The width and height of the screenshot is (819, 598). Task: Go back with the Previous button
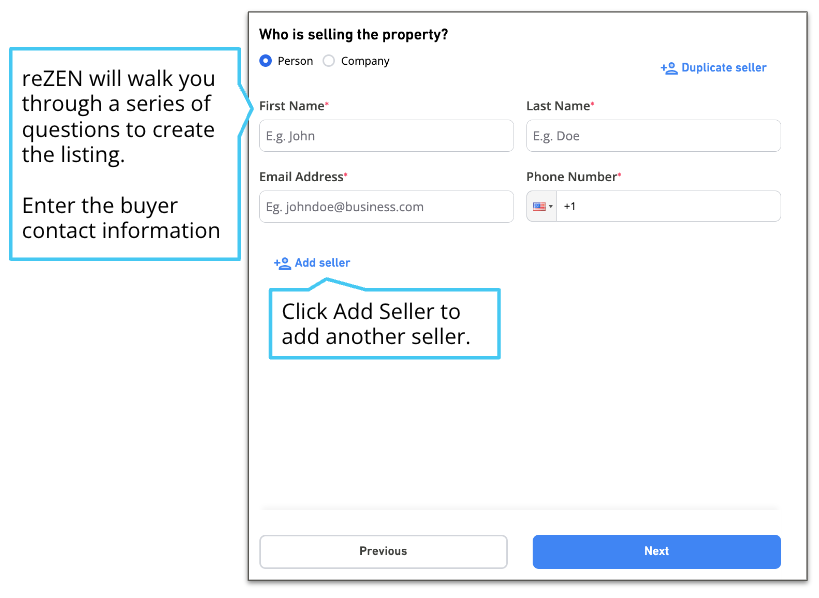click(x=383, y=552)
